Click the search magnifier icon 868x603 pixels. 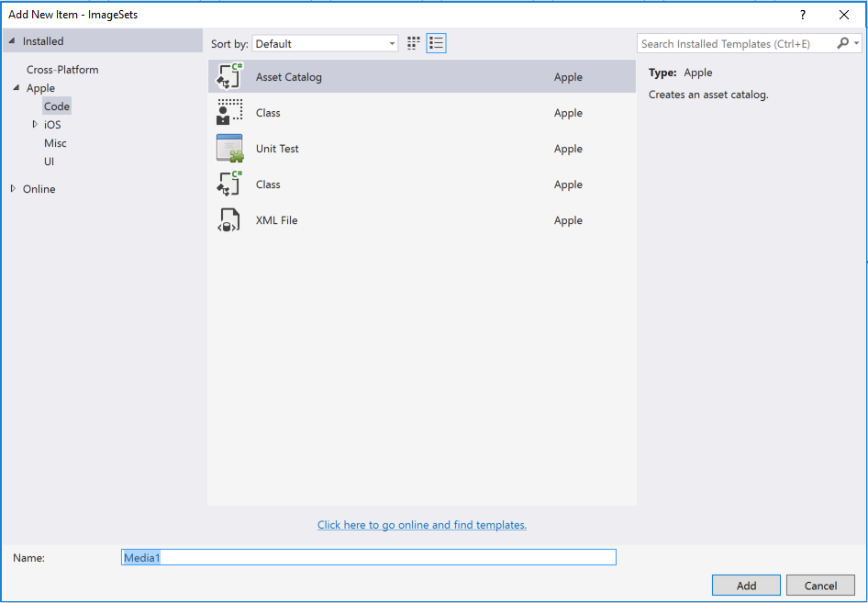tap(841, 42)
